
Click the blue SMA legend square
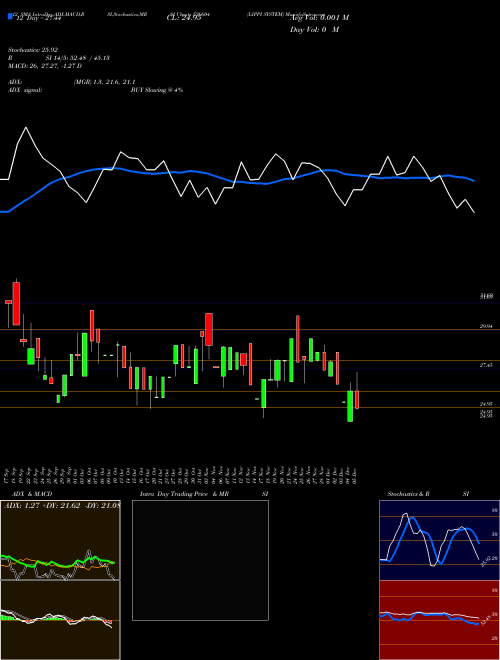(11, 16)
